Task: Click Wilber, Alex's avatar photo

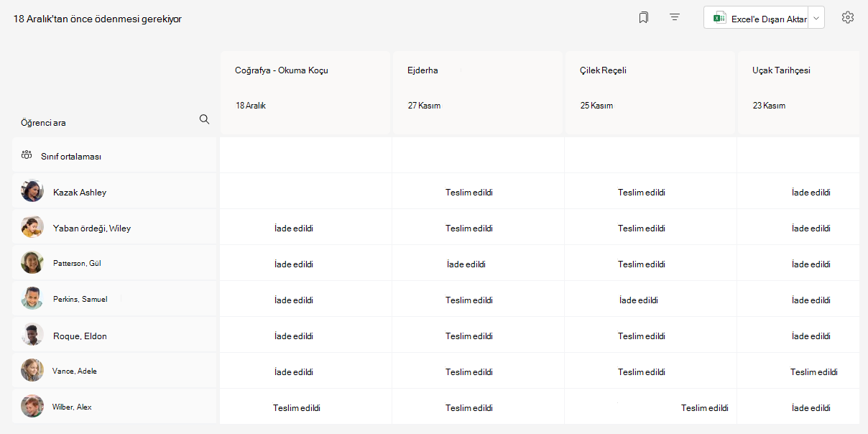Action: click(32, 407)
